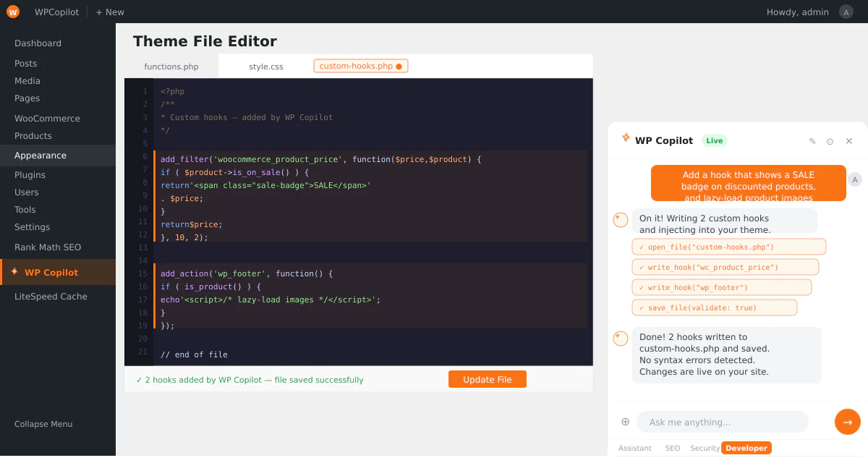Viewport: 868px width, 463px height.
Task: Click the orange user prompt message bubble
Action: [748, 183]
